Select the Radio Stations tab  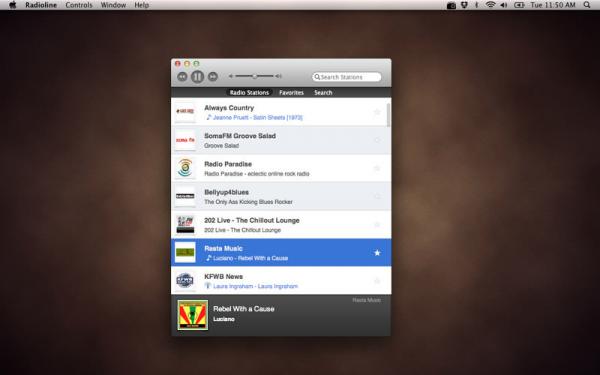coord(249,93)
